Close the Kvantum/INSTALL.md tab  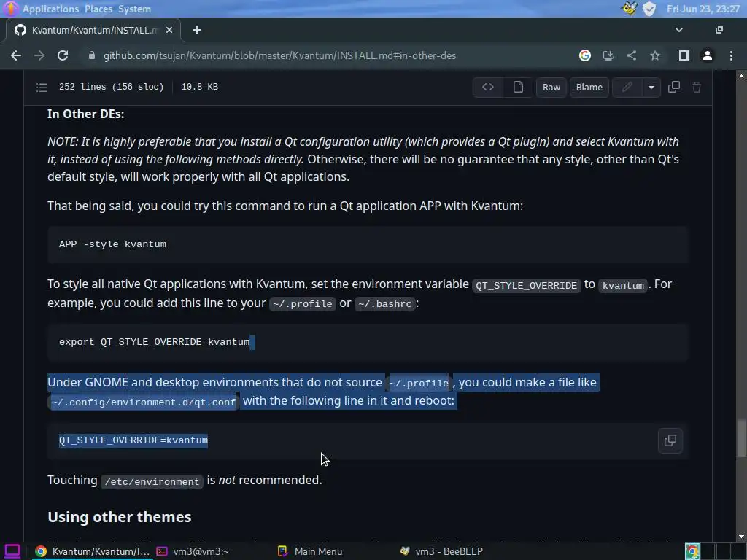[169, 30]
